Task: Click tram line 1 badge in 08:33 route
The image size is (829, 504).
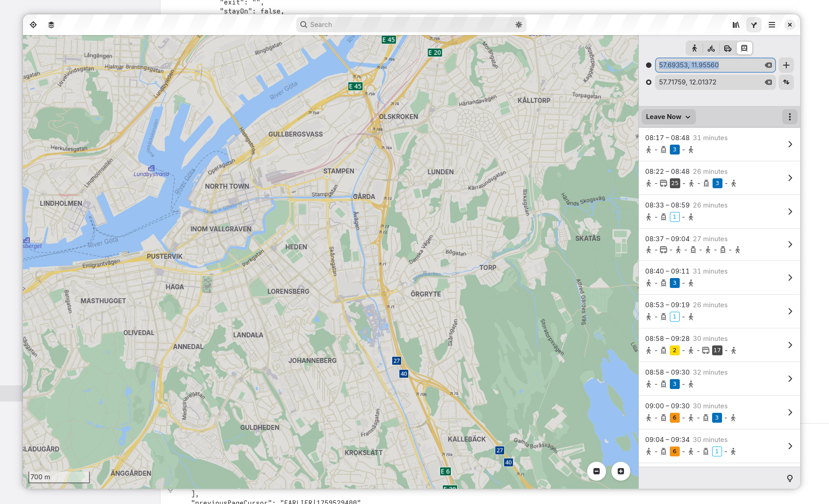Action: (674, 217)
